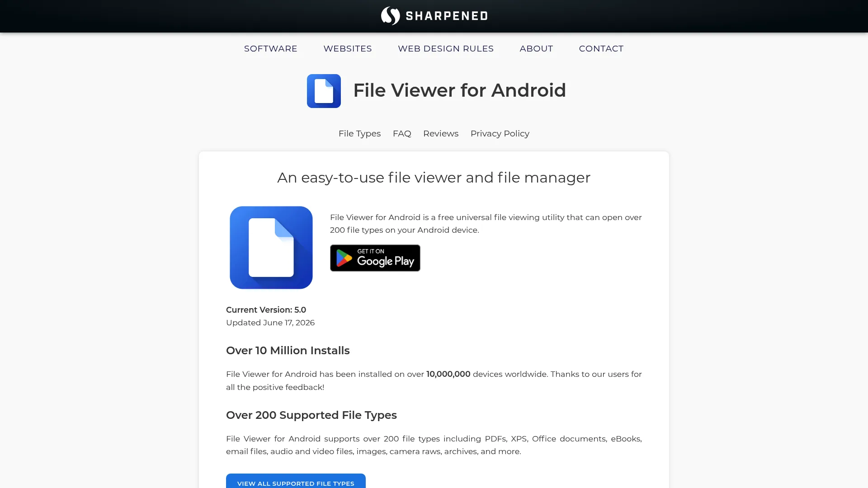Open the FAQ link
Image resolution: width=868 pixels, height=488 pixels.
tap(402, 134)
